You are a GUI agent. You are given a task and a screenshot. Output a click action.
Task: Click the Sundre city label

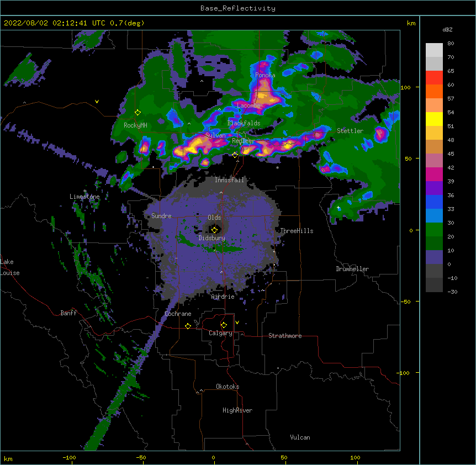(x=161, y=216)
